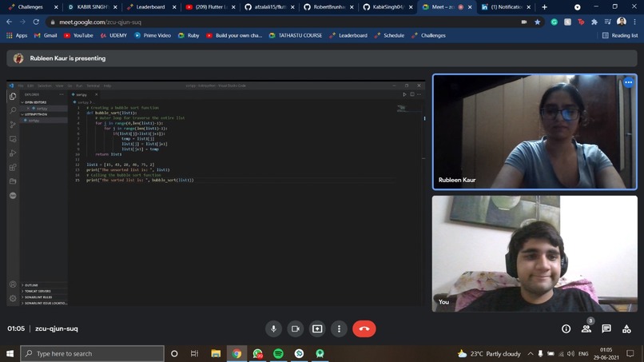
Task: Open the UDEMY bookmark
Action: click(x=113, y=35)
